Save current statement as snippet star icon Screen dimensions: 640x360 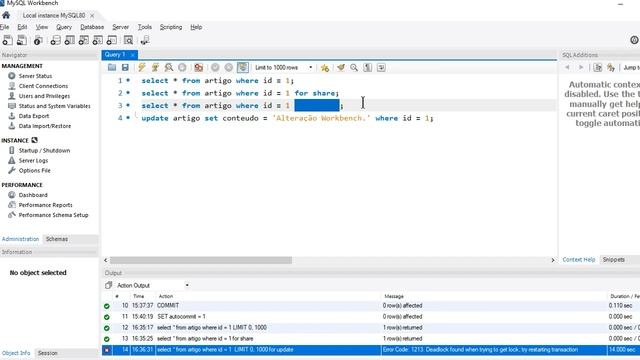point(325,67)
